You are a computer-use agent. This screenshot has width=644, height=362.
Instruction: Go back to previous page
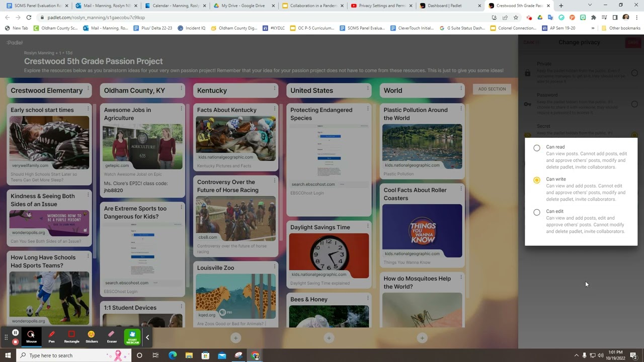coord(7,17)
